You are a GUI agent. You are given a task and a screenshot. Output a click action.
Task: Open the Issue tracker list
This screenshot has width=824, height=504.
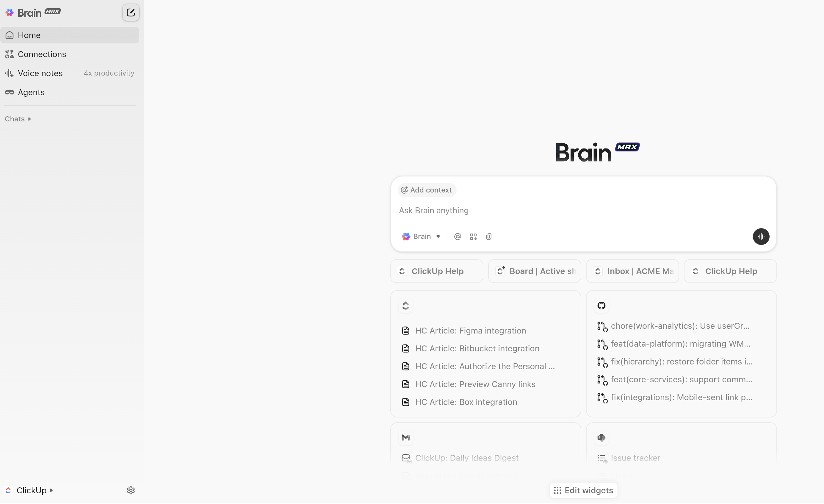[x=635, y=458]
